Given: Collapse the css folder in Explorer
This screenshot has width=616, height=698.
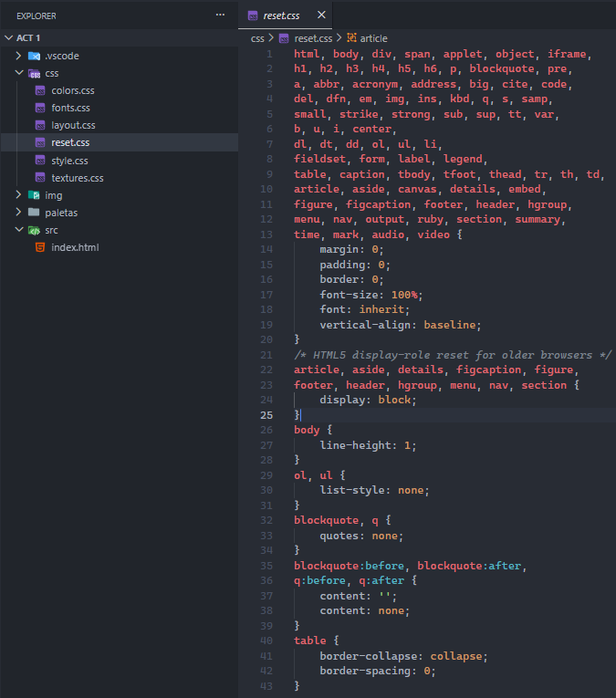Looking at the screenshot, I should [18, 73].
